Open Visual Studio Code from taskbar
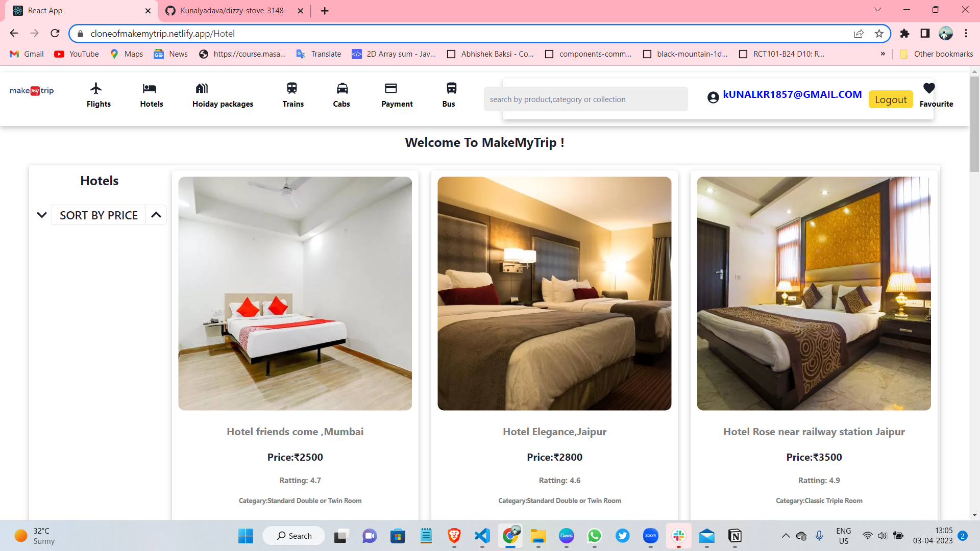The height and width of the screenshot is (551, 980). (x=482, y=536)
